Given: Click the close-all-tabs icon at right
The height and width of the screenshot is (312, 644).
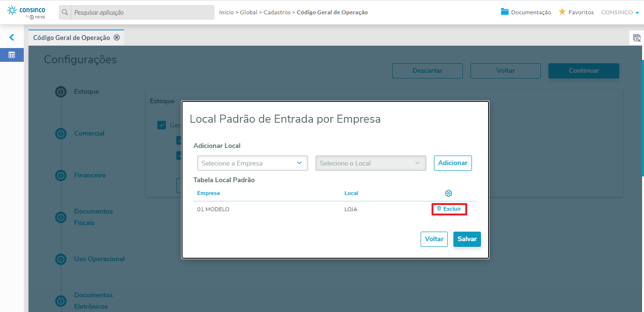Looking at the screenshot, I should coord(637,38).
